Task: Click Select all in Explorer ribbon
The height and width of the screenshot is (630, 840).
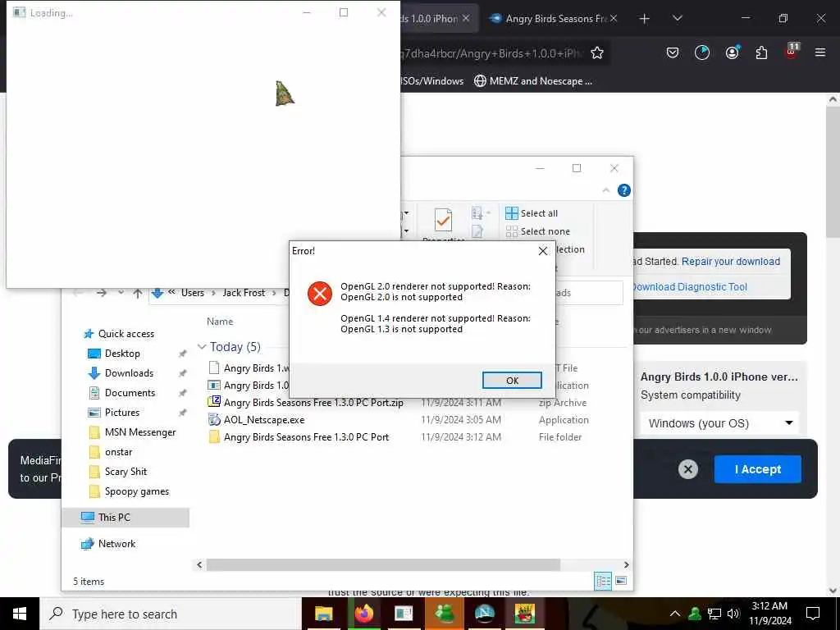Action: click(532, 213)
